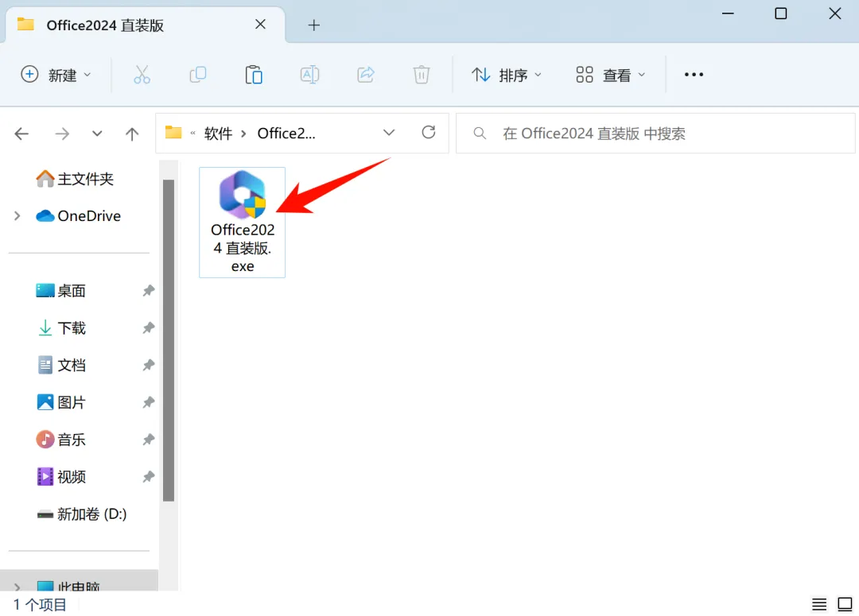This screenshot has width=859, height=616.
Task: Click the Share icon in toolbar
Action: [365, 75]
